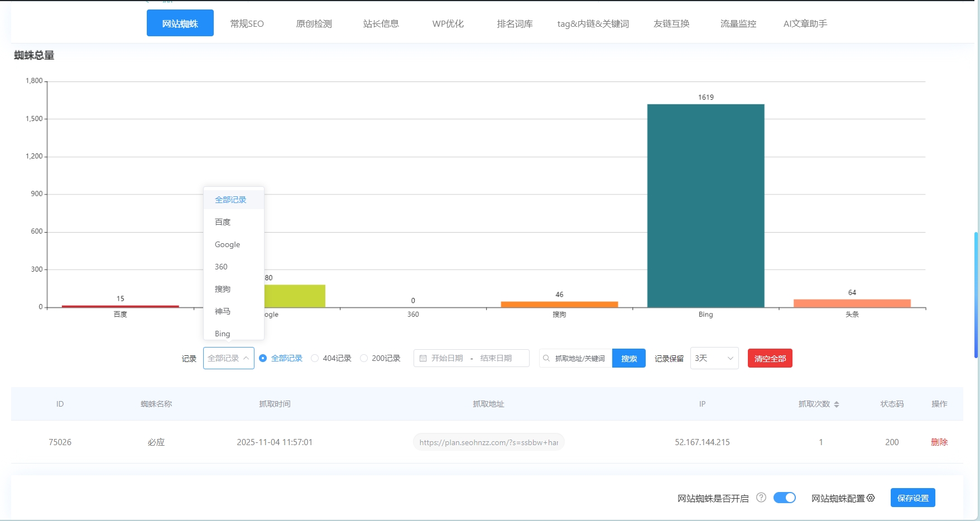The width and height of the screenshot is (980, 521).
Task: Collapse the 记录 filter dropdown via its chevron
Action: (x=246, y=358)
